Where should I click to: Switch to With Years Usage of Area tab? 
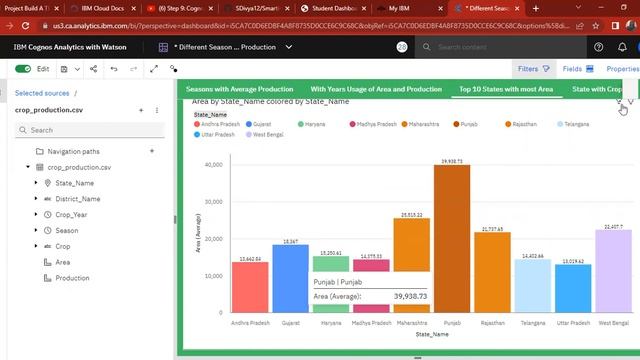376,89
